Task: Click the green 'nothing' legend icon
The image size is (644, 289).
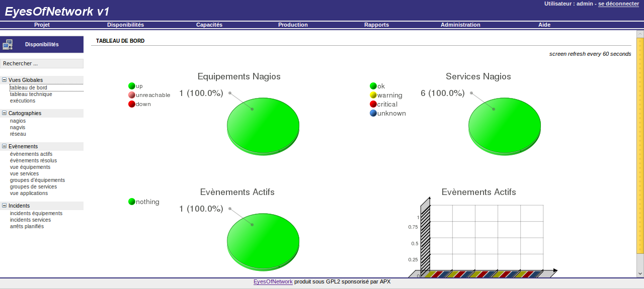Action: (x=132, y=202)
